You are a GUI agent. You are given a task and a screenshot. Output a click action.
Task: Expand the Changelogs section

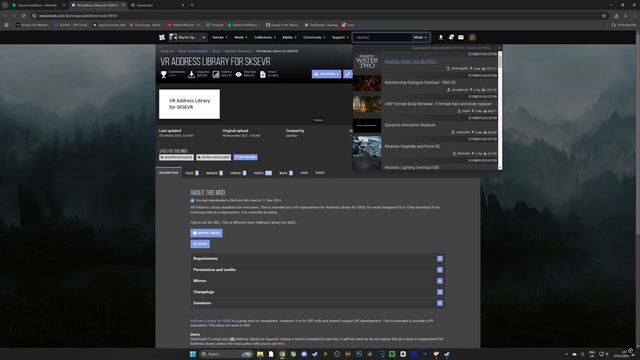point(317,292)
